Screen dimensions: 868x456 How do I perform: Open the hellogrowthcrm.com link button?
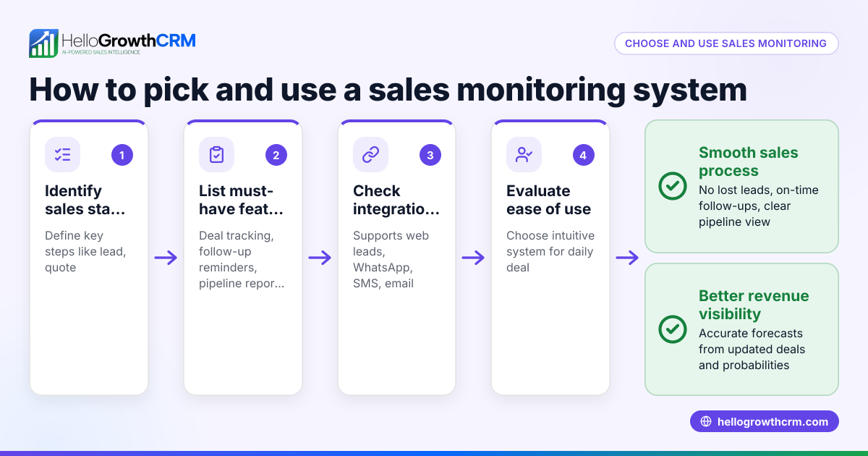coord(765,421)
